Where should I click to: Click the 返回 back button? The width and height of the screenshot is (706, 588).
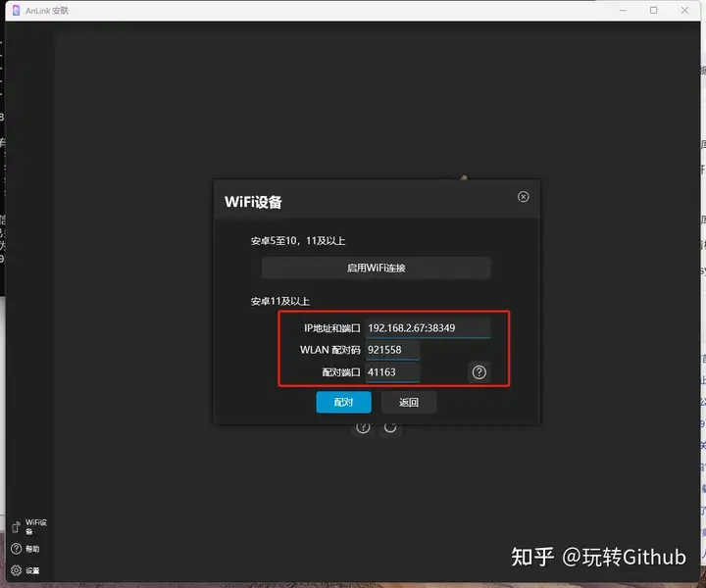pyautogui.click(x=409, y=402)
